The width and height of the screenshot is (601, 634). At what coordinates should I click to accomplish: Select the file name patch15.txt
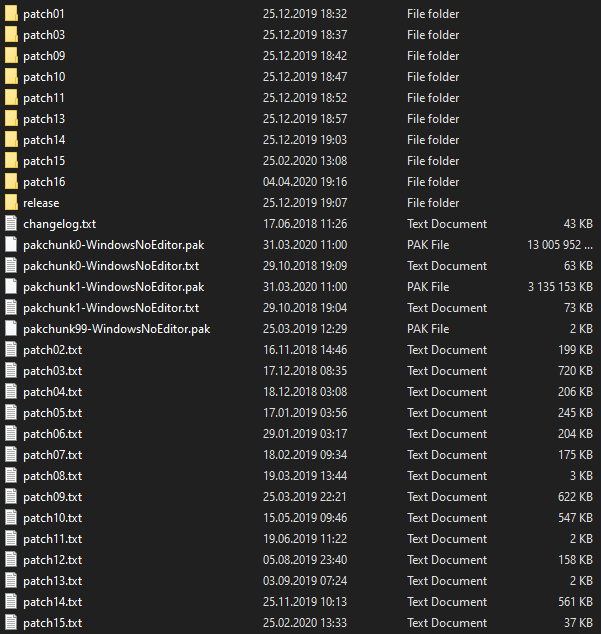point(53,623)
